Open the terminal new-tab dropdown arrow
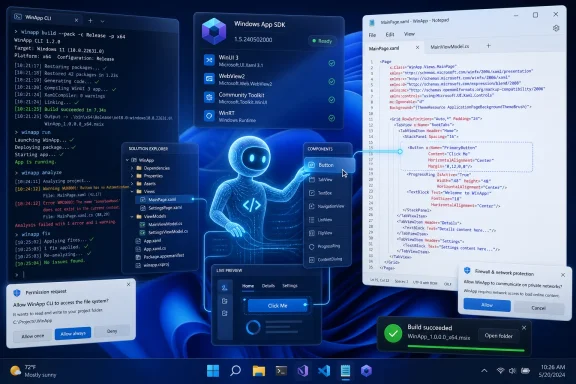Image resolution: width=576 pixels, height=384 pixels. click(x=102, y=21)
